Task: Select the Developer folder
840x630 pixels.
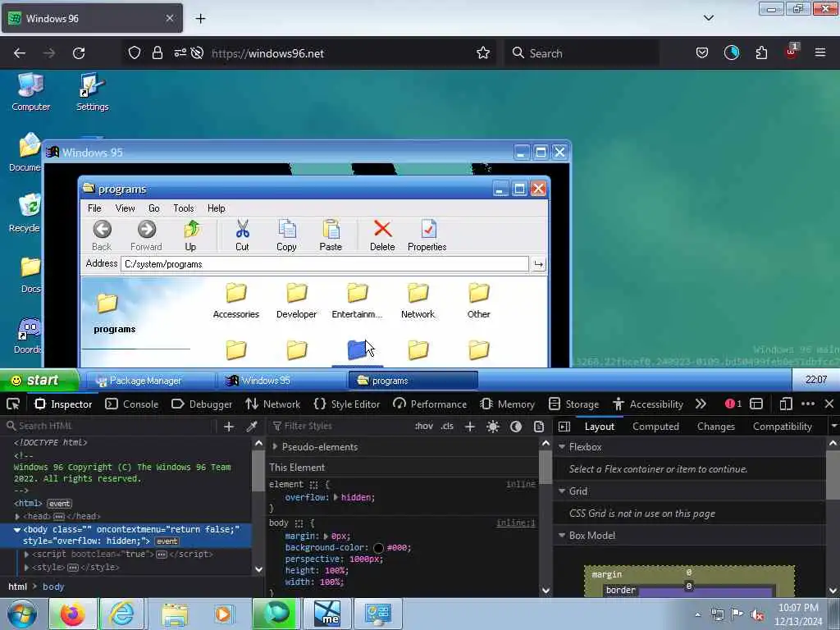Action: (297, 300)
